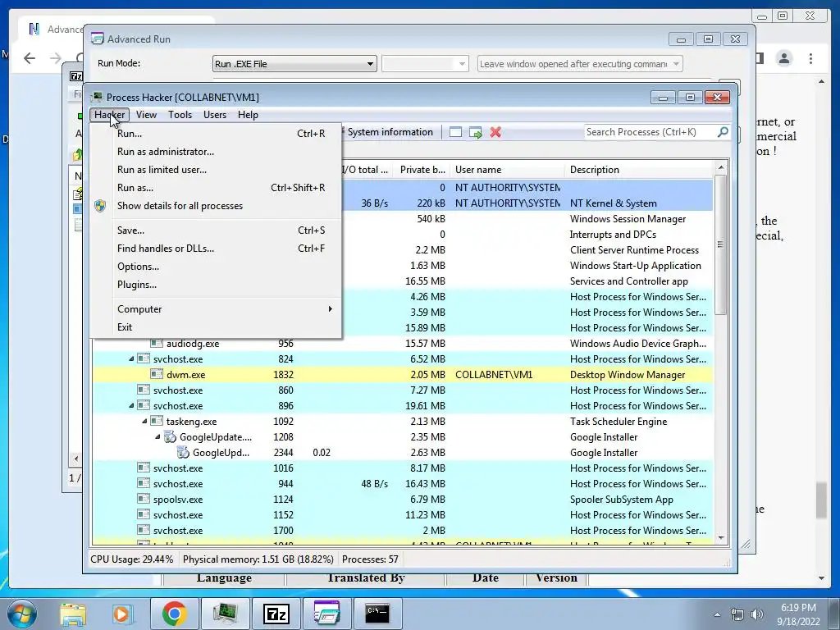Open the Help menu in Process Hacker
This screenshot has height=630, width=840.
(248, 115)
